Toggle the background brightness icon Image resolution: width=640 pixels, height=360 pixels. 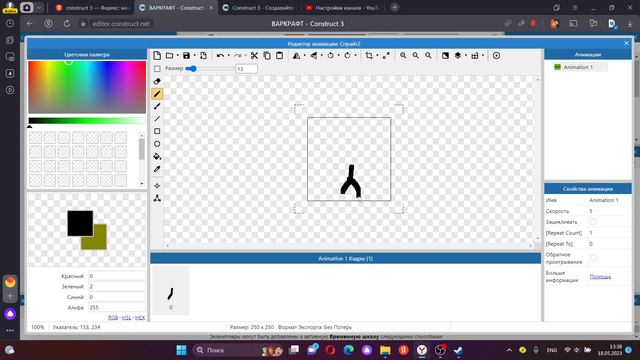445,56
